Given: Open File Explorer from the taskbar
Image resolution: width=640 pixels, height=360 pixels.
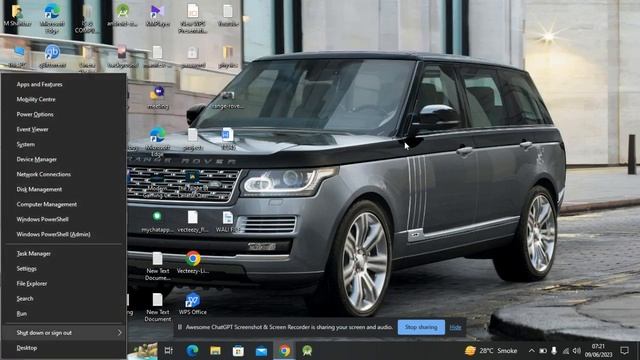Looking at the screenshot, I should click(x=216, y=351).
